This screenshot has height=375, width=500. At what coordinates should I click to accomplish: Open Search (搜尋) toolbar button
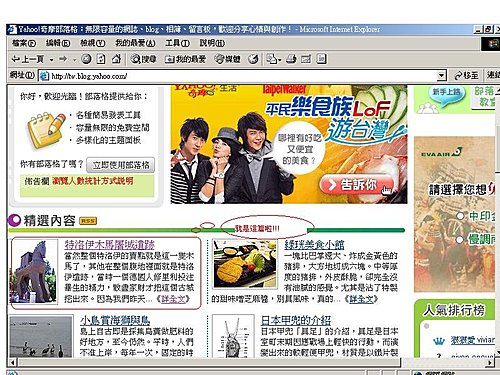click(143, 59)
